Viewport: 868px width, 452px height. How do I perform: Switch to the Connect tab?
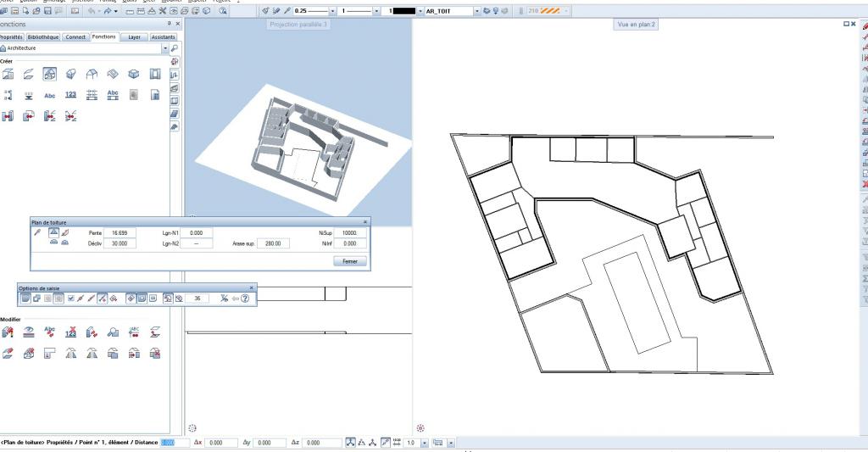pos(75,37)
